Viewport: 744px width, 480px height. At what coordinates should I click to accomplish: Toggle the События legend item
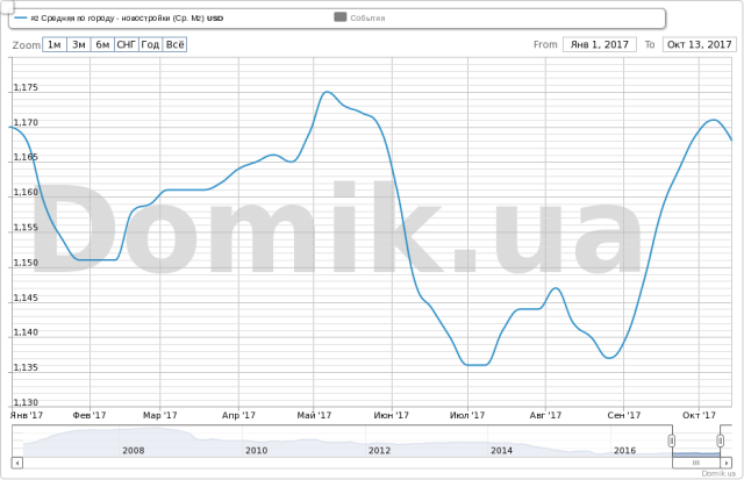(x=367, y=18)
